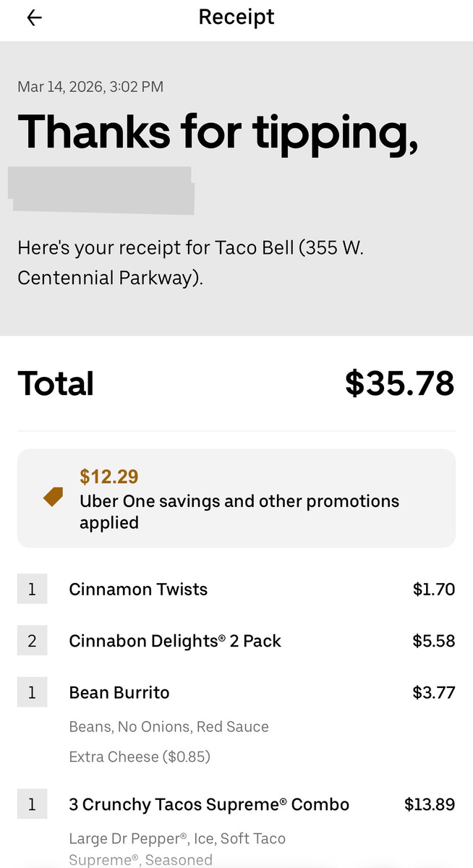Tap the Total amount $35.78
473x868 pixels.
pyautogui.click(x=399, y=383)
